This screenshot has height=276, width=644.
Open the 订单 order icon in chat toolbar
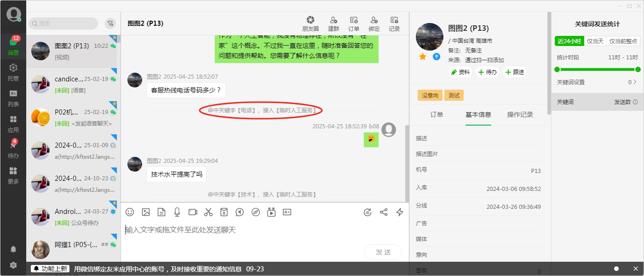[354, 23]
